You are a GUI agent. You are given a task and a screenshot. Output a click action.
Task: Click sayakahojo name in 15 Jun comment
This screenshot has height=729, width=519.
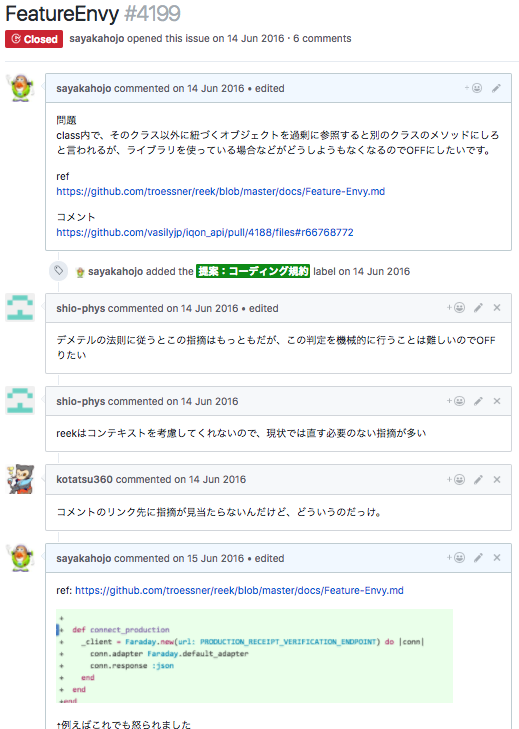pyautogui.click(x=84, y=558)
